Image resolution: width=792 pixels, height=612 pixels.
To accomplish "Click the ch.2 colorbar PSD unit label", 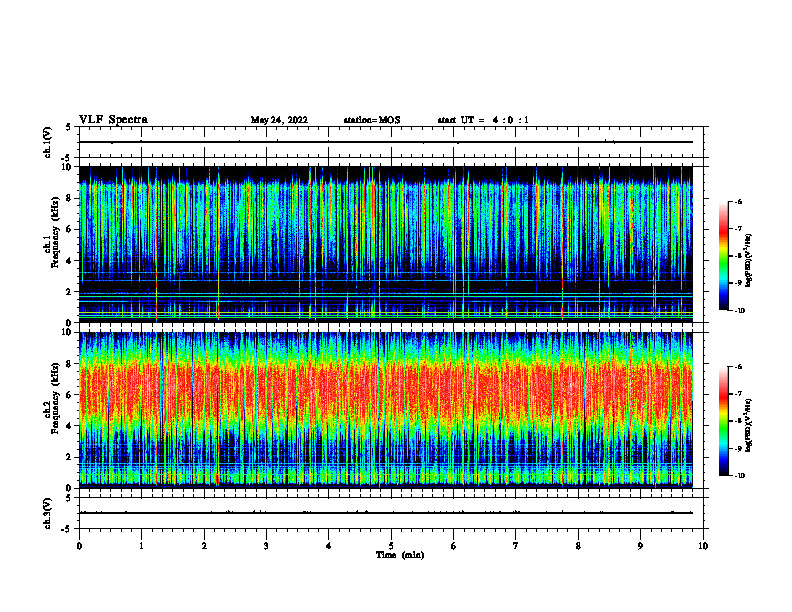I will click(x=749, y=425).
